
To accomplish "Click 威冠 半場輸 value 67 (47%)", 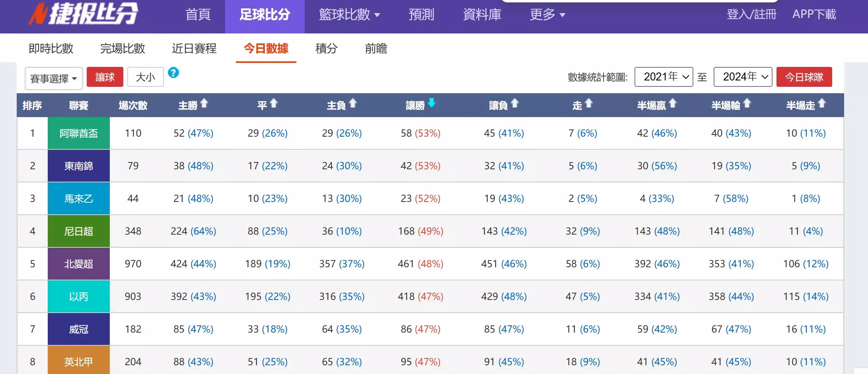I will (x=731, y=329).
